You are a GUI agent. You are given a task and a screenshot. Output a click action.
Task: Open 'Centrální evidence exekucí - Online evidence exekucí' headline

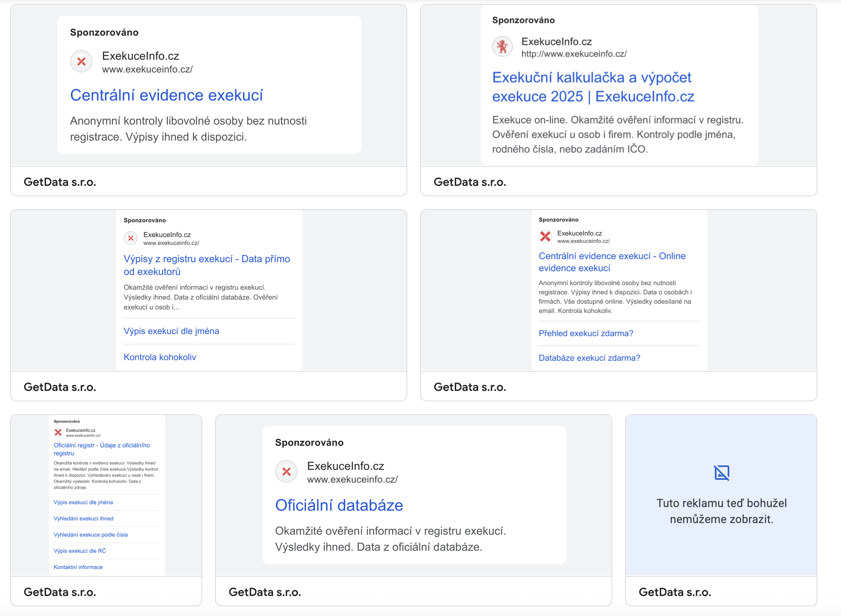pyautogui.click(x=612, y=262)
